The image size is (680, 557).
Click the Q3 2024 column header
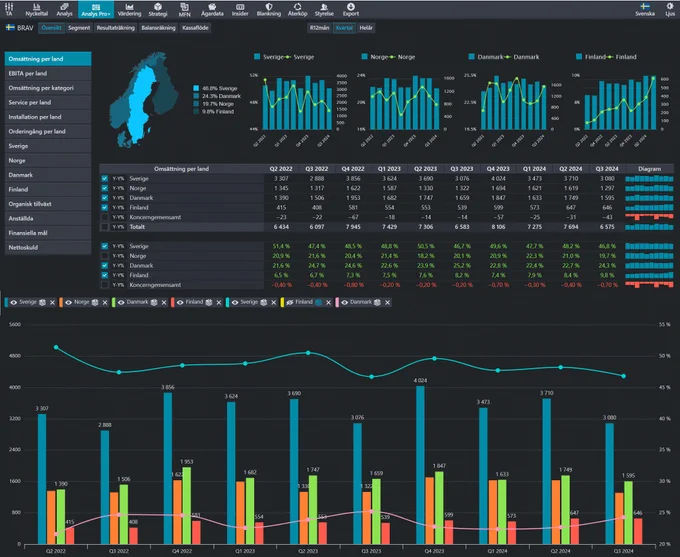point(607,169)
